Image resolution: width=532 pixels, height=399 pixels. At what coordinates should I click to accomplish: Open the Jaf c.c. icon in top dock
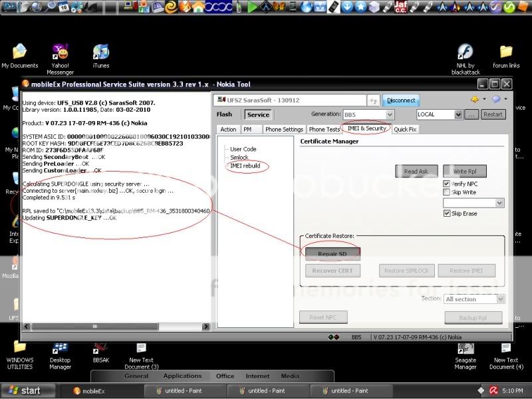(x=401, y=7)
